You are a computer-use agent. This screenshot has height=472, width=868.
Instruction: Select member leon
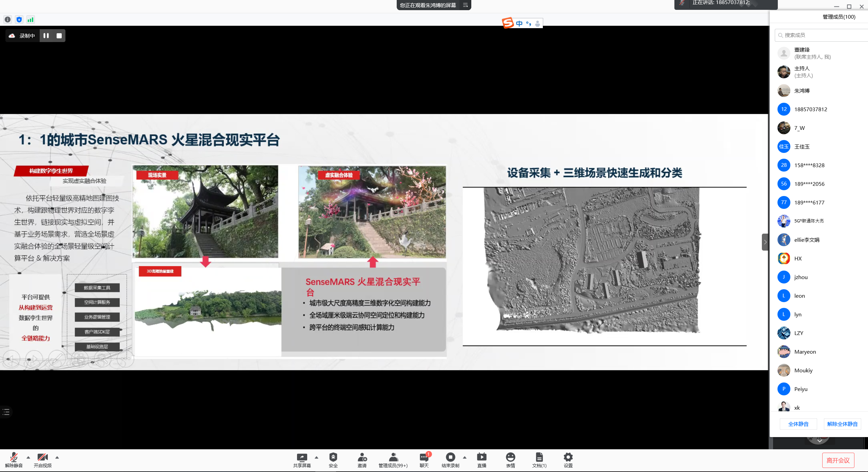(x=819, y=296)
